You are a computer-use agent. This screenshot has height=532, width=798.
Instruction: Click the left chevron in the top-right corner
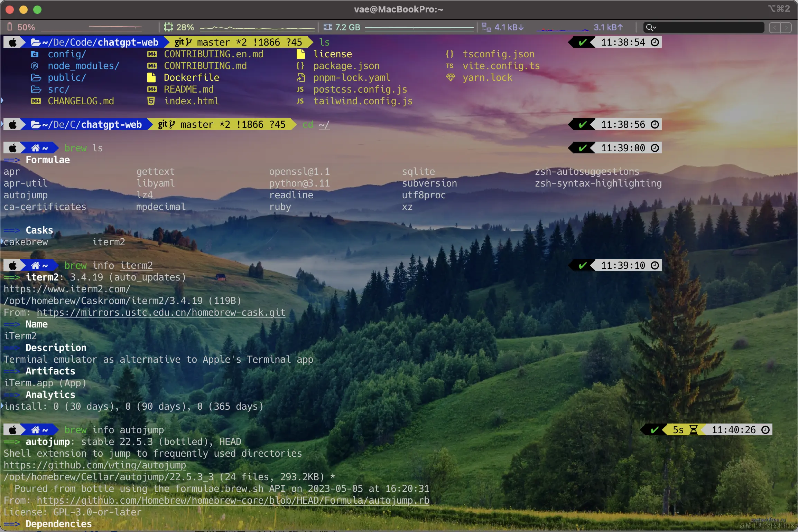coord(774,28)
